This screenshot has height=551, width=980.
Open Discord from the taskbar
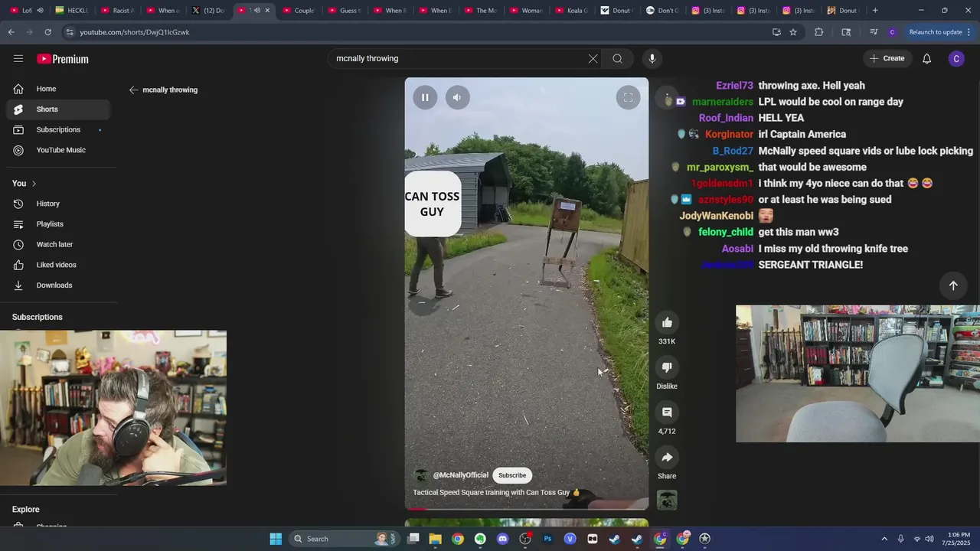(502, 539)
